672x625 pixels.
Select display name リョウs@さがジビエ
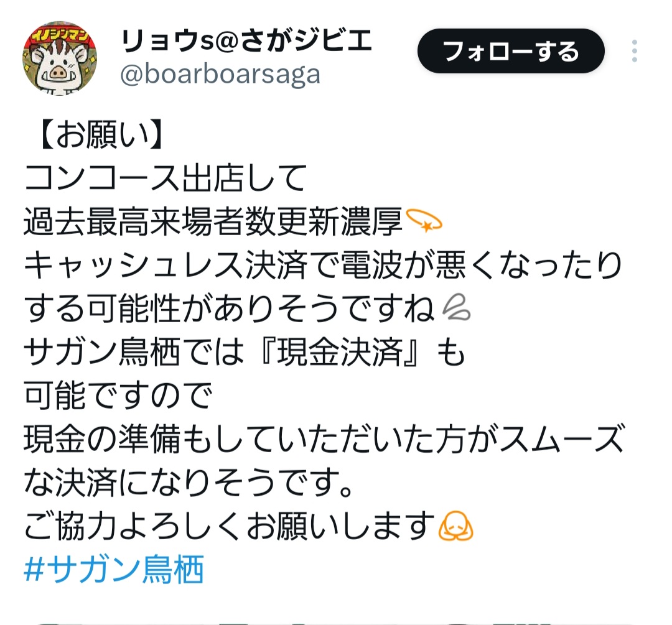(246, 40)
